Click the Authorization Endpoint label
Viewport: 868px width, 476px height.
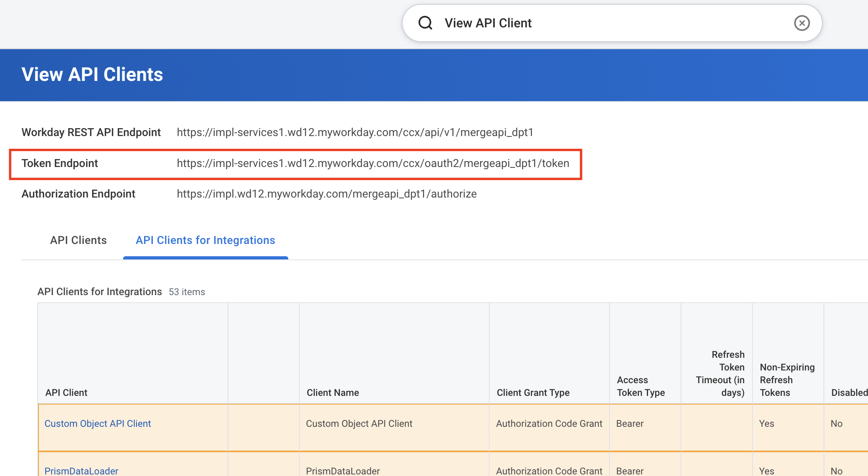click(x=78, y=194)
